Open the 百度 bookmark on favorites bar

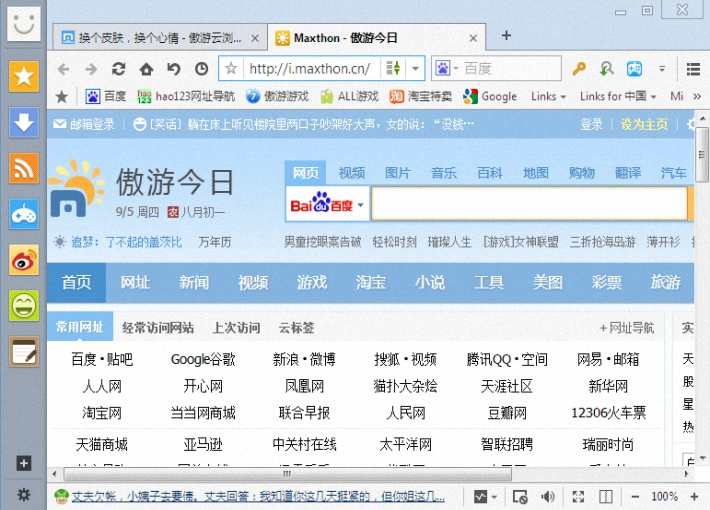click(106, 96)
